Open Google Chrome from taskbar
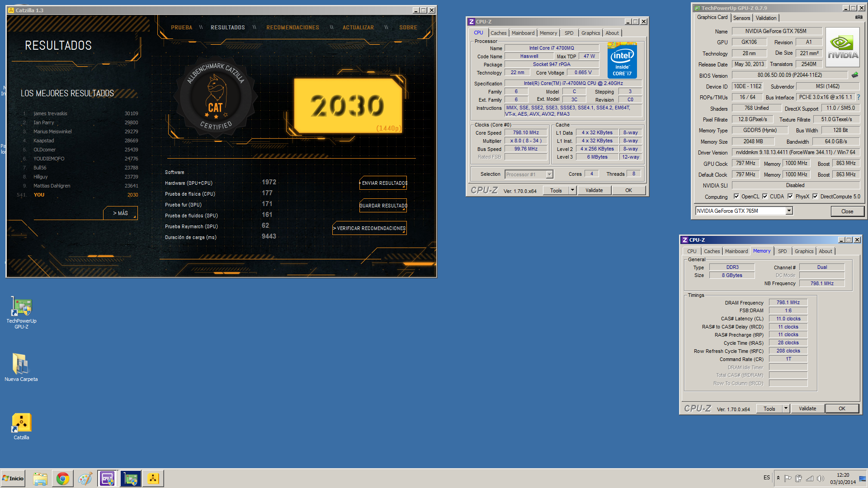868x488 pixels. click(x=62, y=479)
